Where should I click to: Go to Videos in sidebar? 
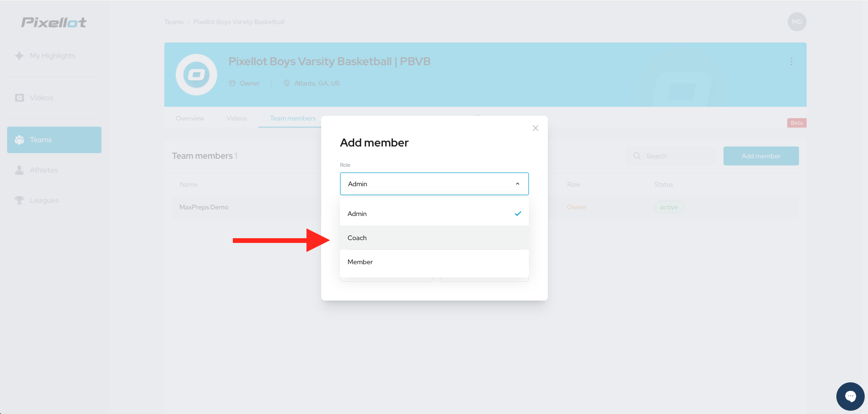click(54, 98)
